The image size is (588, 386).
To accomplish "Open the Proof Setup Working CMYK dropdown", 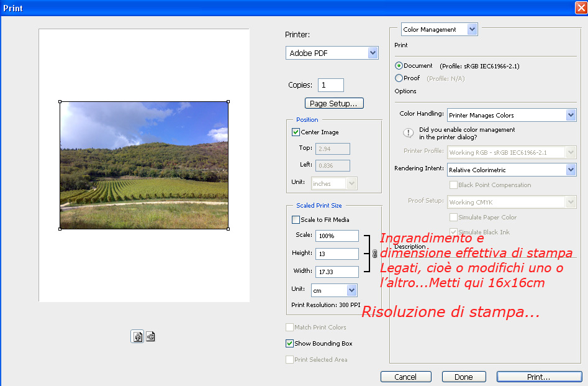I will tap(512, 202).
